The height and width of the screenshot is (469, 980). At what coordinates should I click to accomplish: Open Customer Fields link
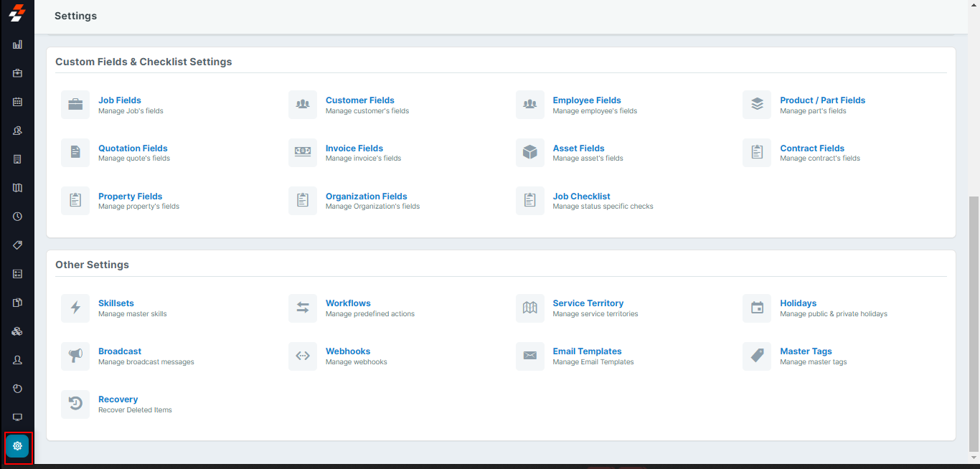coord(359,100)
